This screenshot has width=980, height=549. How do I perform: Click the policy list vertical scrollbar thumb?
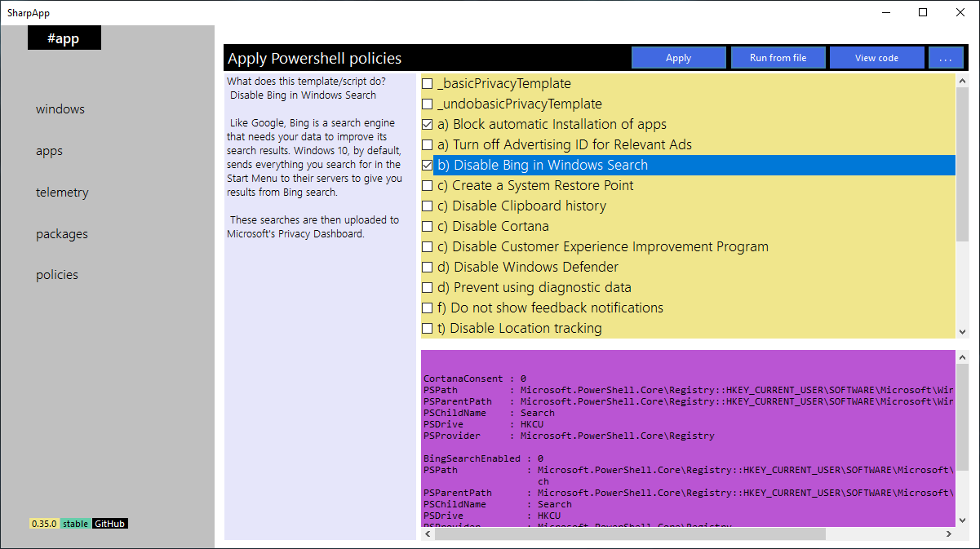962,165
